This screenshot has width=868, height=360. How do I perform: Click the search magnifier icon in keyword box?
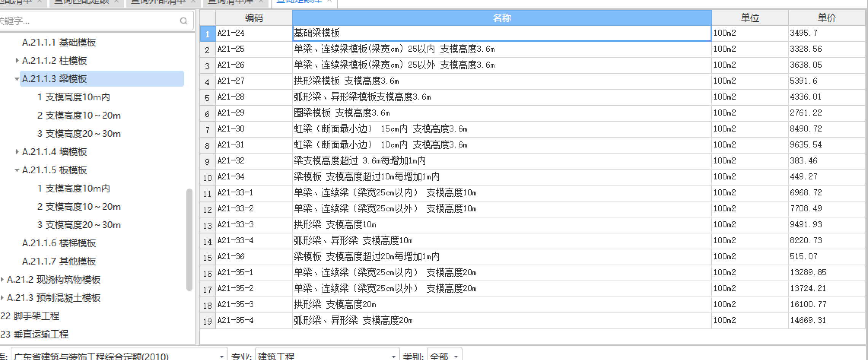[184, 21]
